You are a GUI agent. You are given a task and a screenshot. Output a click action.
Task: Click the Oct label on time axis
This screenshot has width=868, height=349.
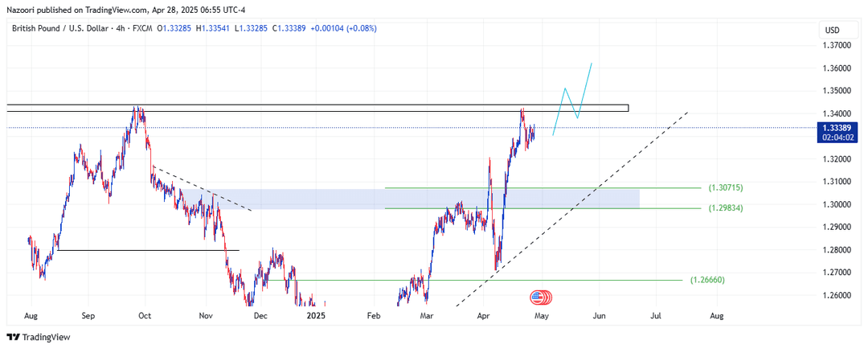click(145, 316)
